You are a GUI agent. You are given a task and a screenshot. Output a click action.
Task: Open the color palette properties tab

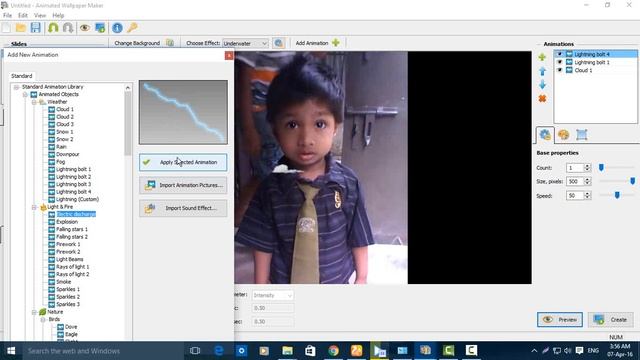[563, 135]
